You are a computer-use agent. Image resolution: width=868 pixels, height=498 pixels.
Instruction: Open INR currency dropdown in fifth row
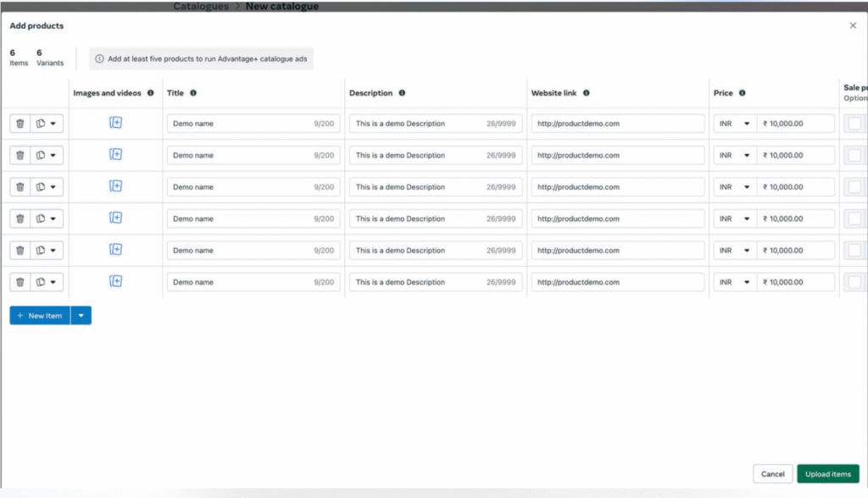(735, 251)
